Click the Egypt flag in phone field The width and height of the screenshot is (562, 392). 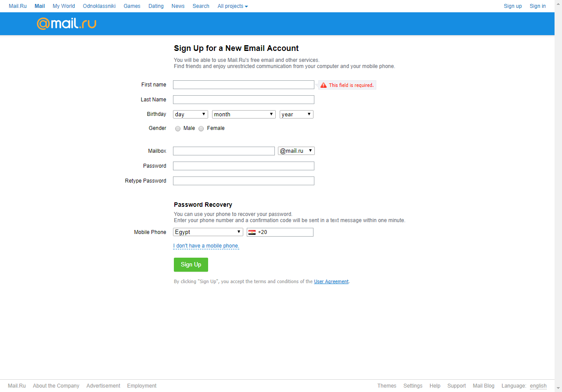click(x=252, y=232)
